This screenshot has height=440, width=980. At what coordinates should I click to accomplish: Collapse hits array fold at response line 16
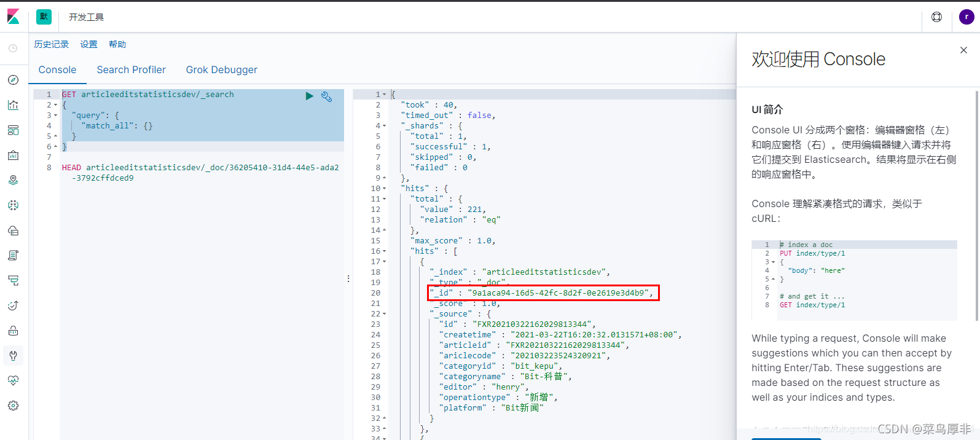(x=385, y=251)
